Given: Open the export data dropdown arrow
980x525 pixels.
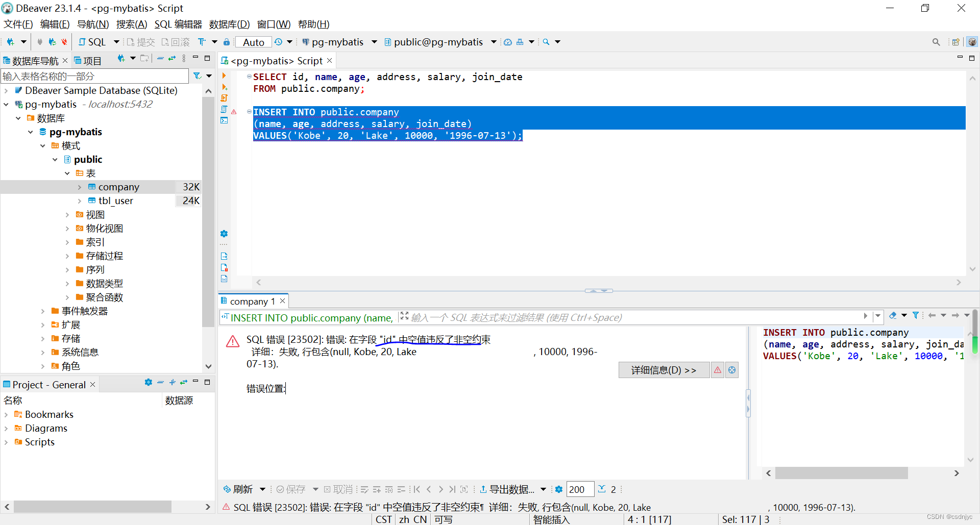Looking at the screenshot, I should (x=543, y=489).
